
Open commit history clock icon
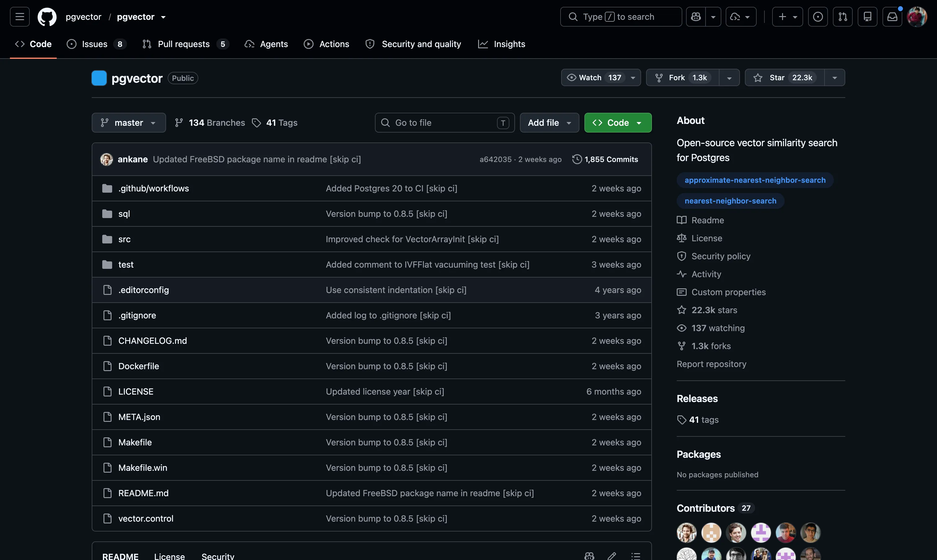[576, 159]
